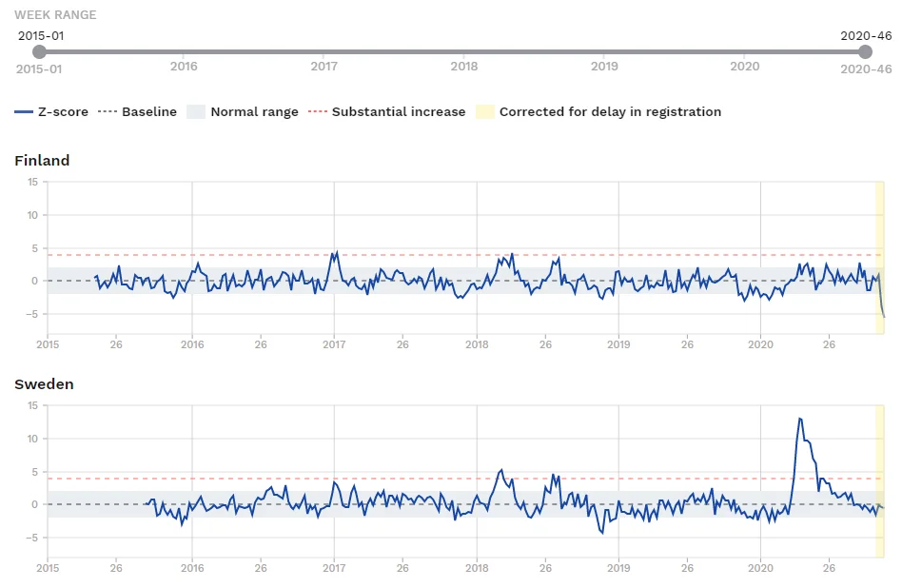Toggle the "Normal range" legend label

pos(254,112)
